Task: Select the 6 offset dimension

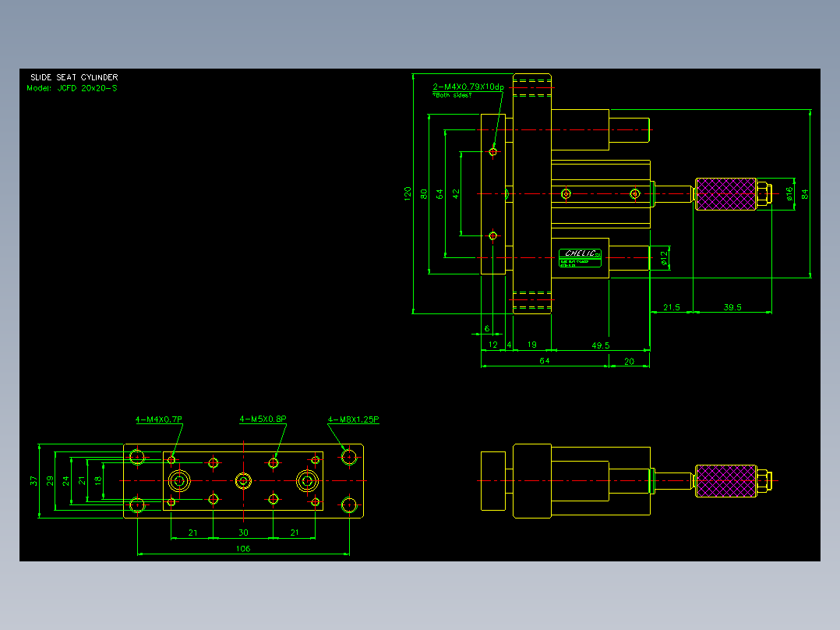Action: [x=487, y=329]
